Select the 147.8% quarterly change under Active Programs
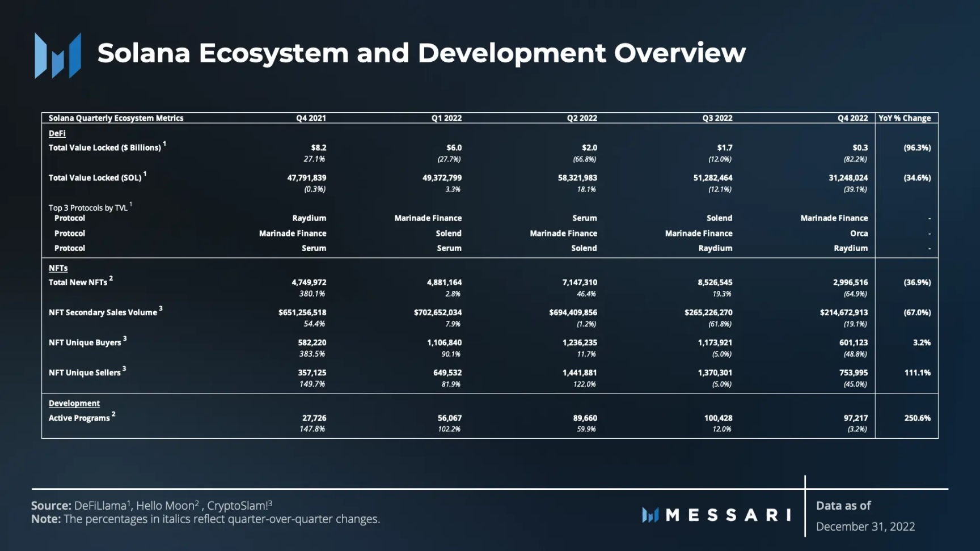 [312, 429]
